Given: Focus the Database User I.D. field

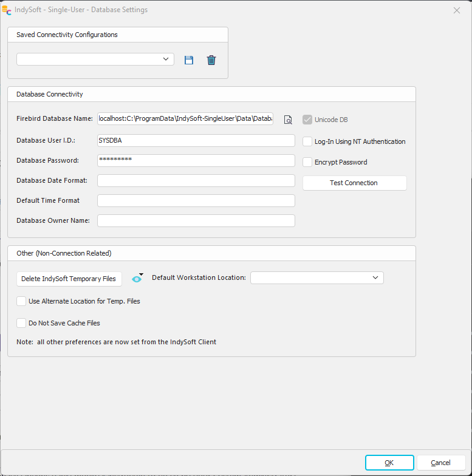Looking at the screenshot, I should [196, 140].
